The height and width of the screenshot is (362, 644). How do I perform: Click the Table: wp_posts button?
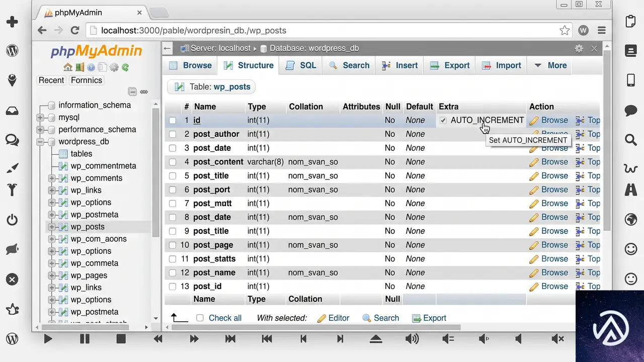click(212, 87)
